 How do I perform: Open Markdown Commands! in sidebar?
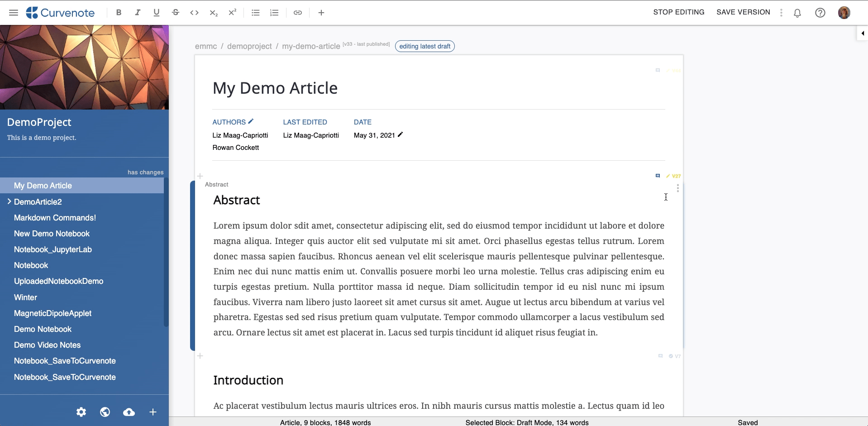[x=55, y=218]
